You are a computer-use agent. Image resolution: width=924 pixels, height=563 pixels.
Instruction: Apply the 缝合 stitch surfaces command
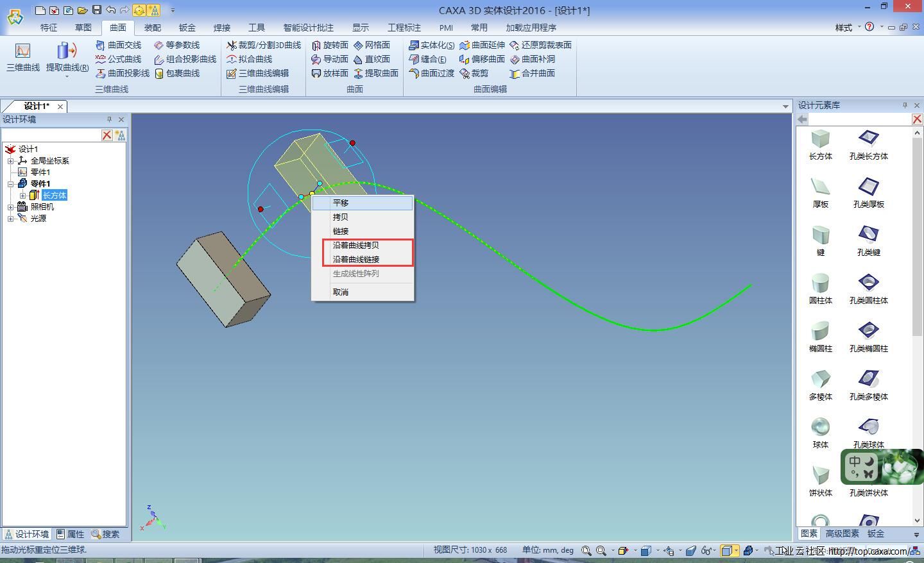(x=427, y=59)
